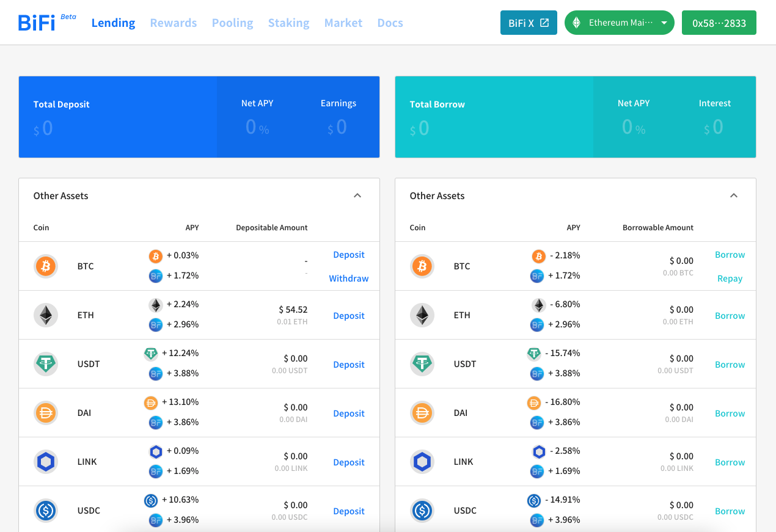Click Withdraw for BTC
This screenshot has height=532, width=776.
349,279
